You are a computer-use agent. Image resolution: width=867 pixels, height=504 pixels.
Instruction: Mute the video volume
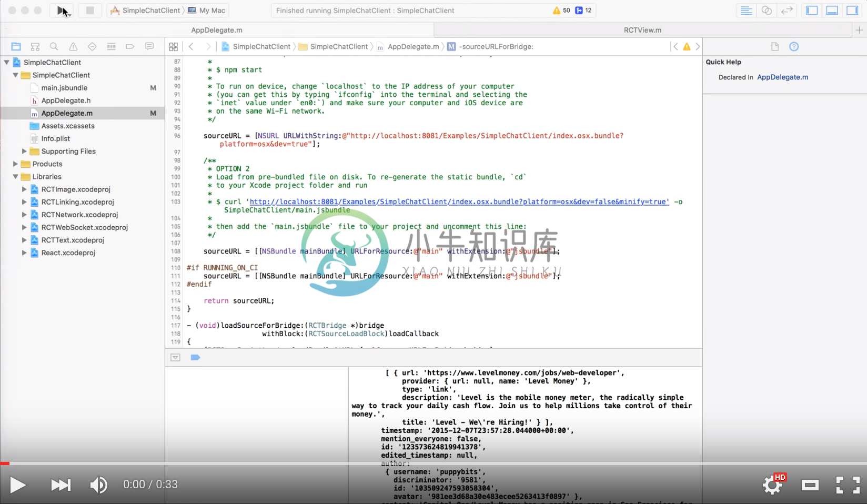pos(98,485)
